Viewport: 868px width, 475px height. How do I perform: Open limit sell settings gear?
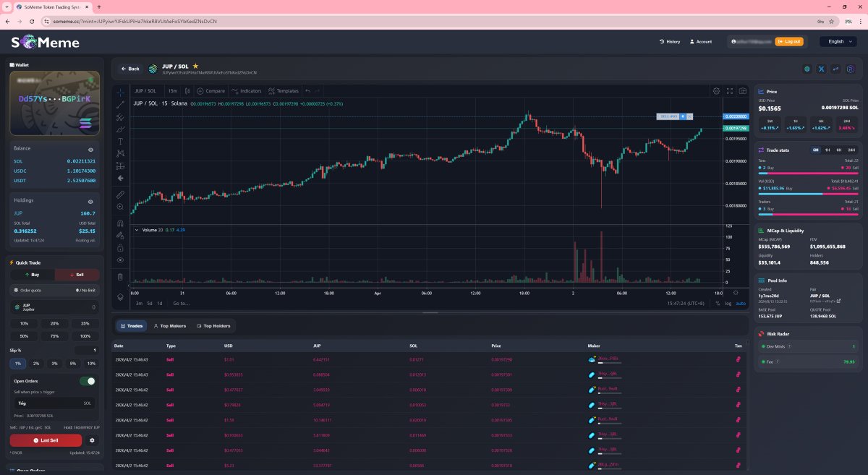[92, 440]
